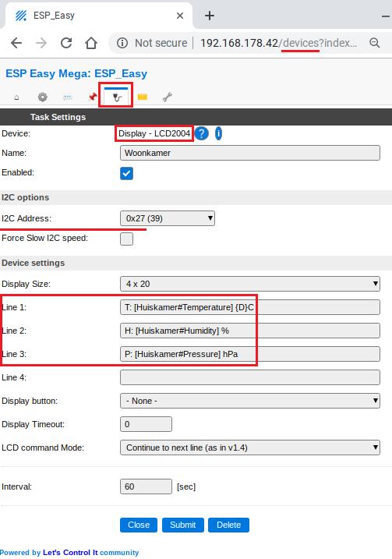Edit Line 1 temperature text field
Viewport: 392px width, 559px height.
(250, 307)
